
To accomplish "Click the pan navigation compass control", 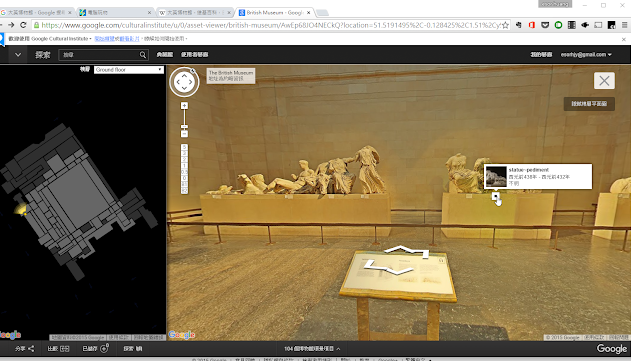I will pyautogui.click(x=184, y=82).
